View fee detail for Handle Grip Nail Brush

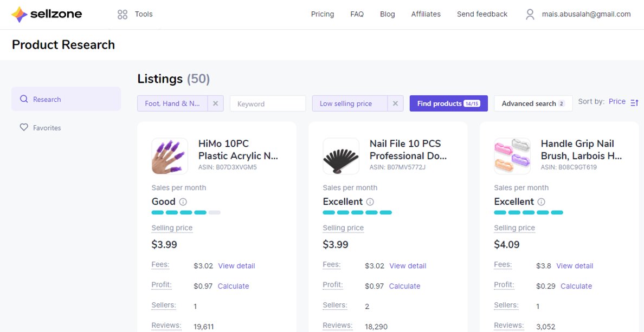(x=575, y=266)
